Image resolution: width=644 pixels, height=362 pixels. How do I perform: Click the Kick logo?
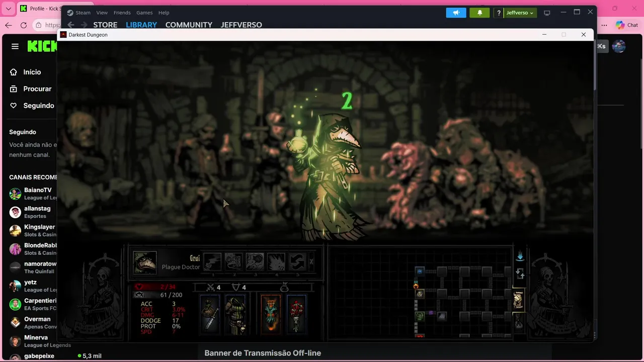tap(42, 46)
